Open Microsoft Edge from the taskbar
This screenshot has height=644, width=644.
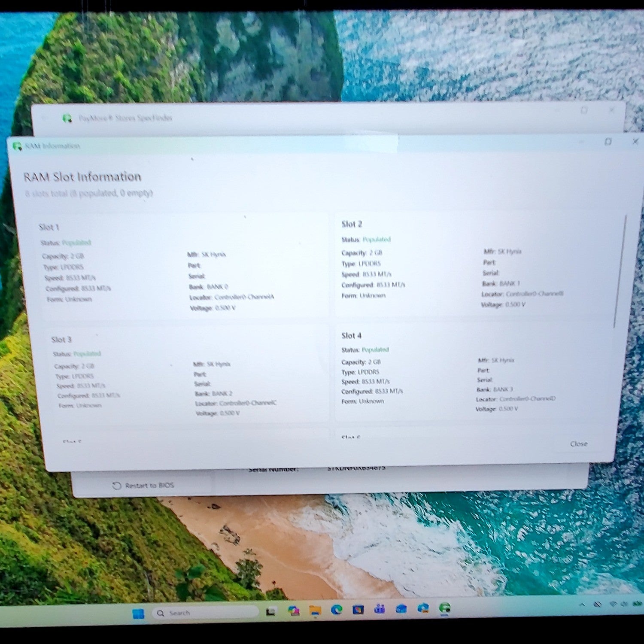tap(337, 610)
